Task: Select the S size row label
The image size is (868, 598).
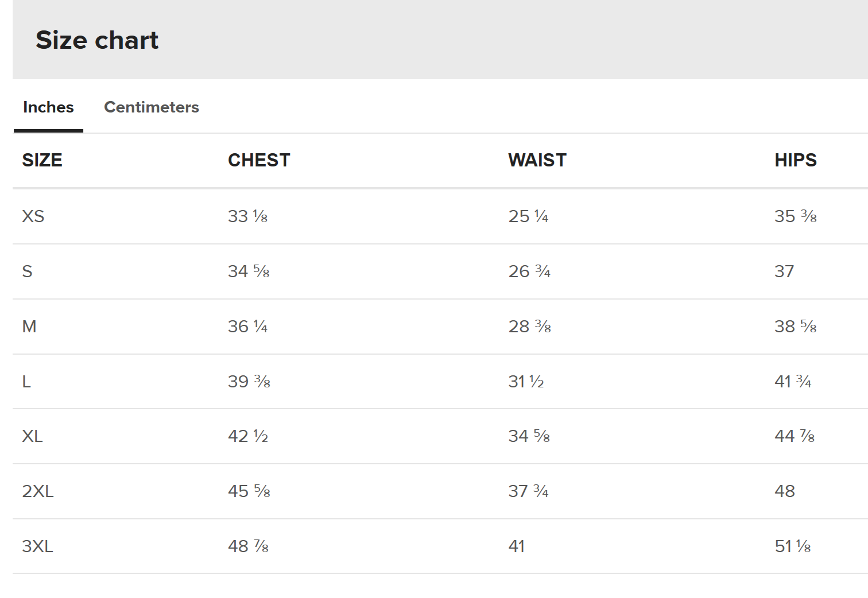Action: point(27,271)
